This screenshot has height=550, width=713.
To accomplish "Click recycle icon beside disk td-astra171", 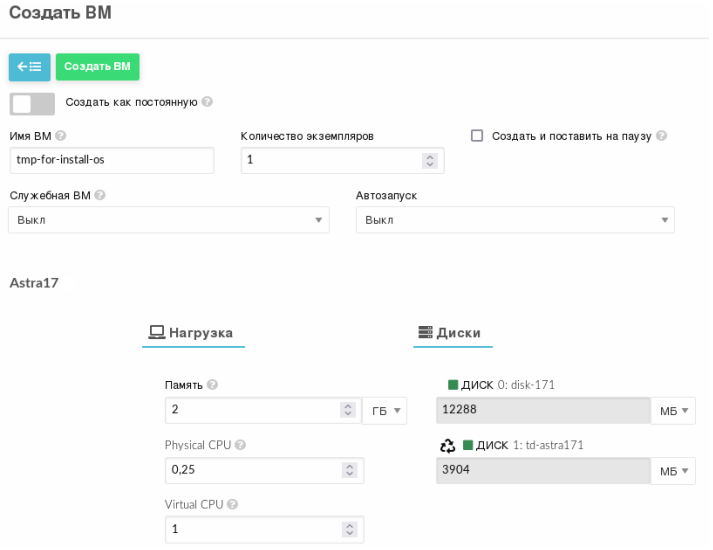I will [x=447, y=445].
